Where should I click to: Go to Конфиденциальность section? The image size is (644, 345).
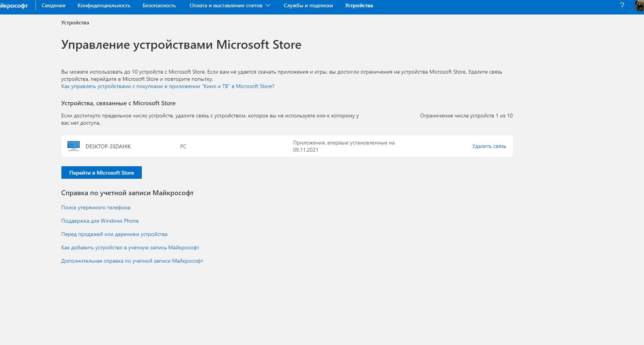pyautogui.click(x=104, y=5)
